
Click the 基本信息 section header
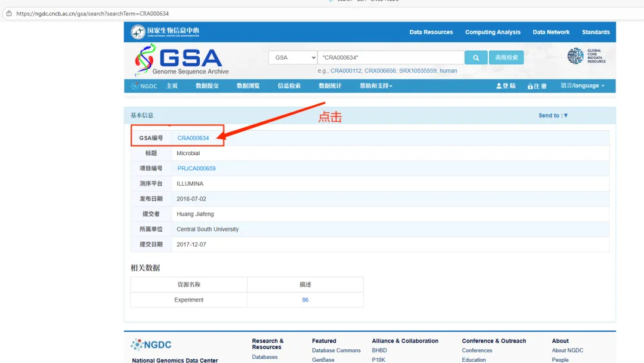tap(142, 115)
